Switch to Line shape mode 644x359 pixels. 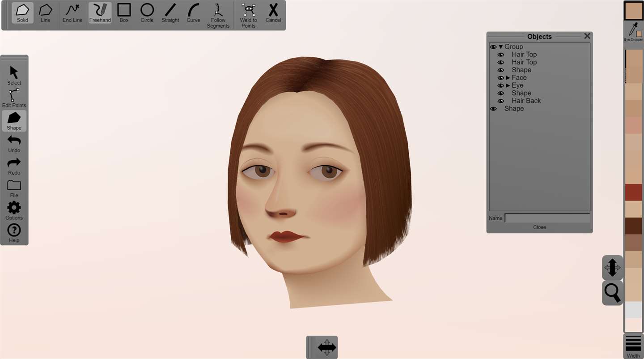coord(46,13)
